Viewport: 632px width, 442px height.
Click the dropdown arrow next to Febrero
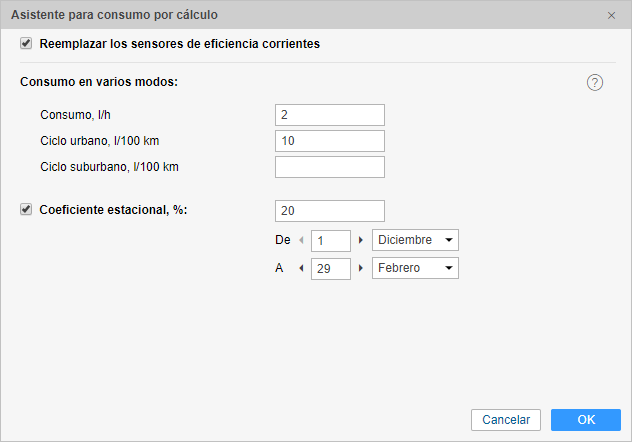pyautogui.click(x=449, y=268)
